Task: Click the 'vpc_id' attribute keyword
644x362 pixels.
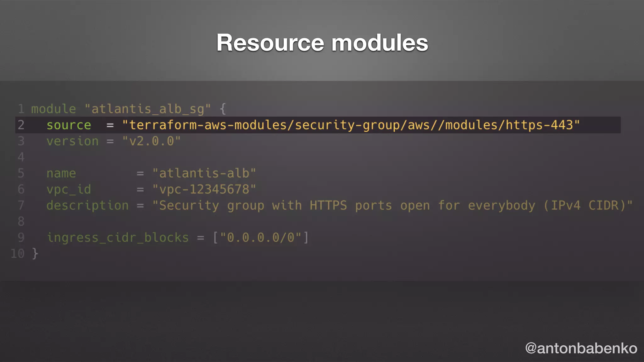Action: click(69, 189)
